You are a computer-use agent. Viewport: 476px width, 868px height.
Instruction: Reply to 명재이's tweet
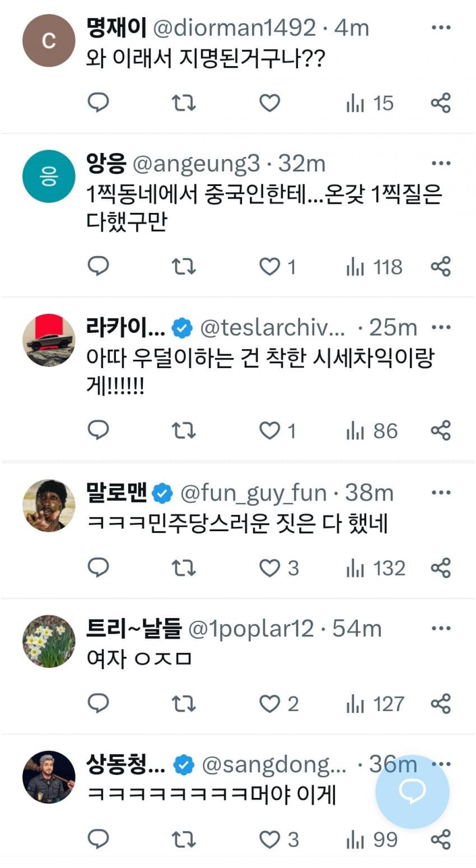[x=99, y=103]
